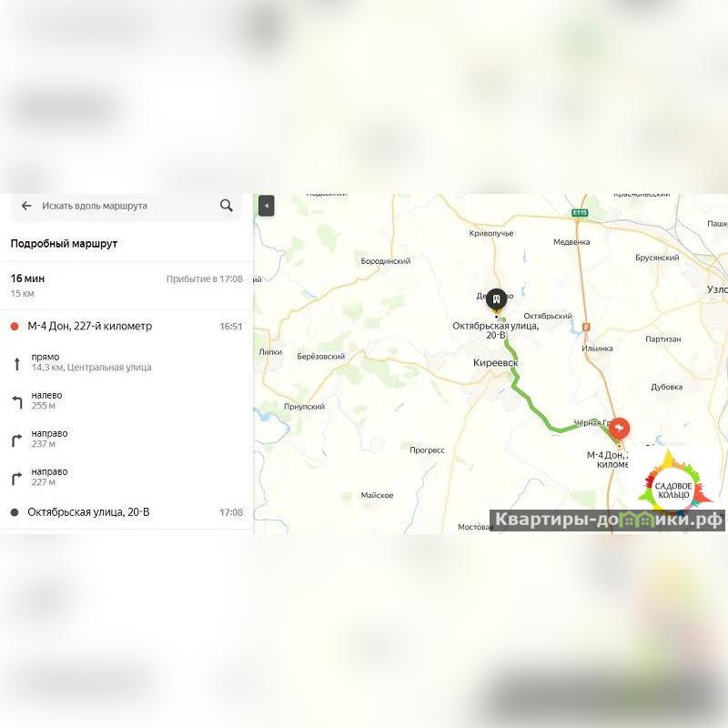Click the green route line on map

[532, 408]
